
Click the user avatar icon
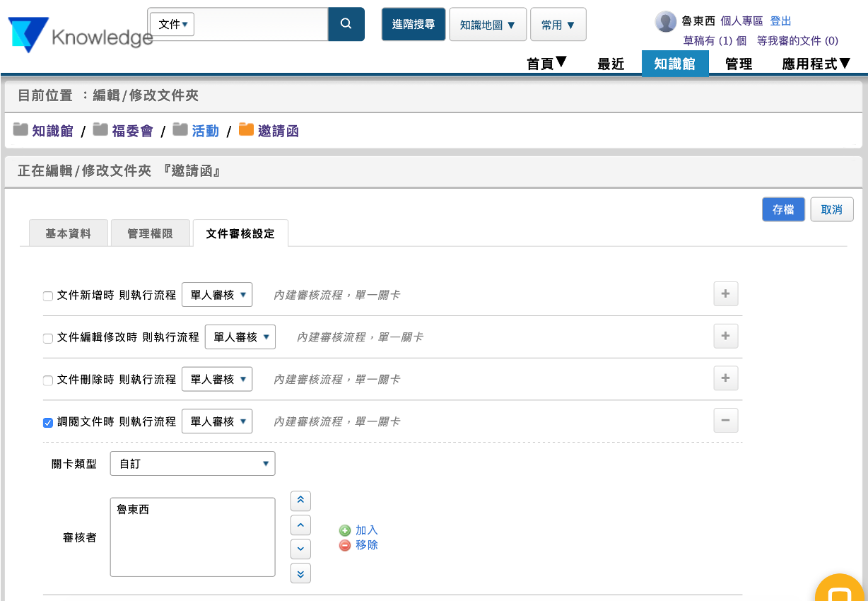coord(665,22)
